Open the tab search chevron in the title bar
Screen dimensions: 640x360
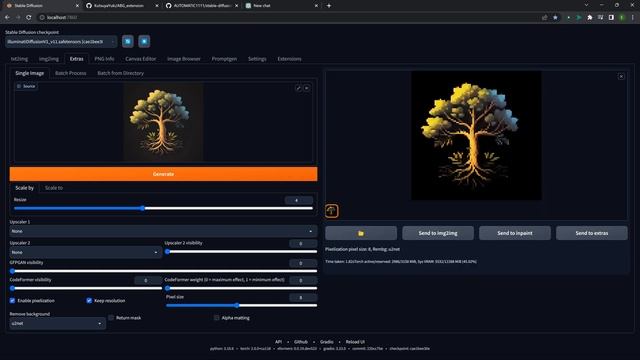[x=586, y=5]
